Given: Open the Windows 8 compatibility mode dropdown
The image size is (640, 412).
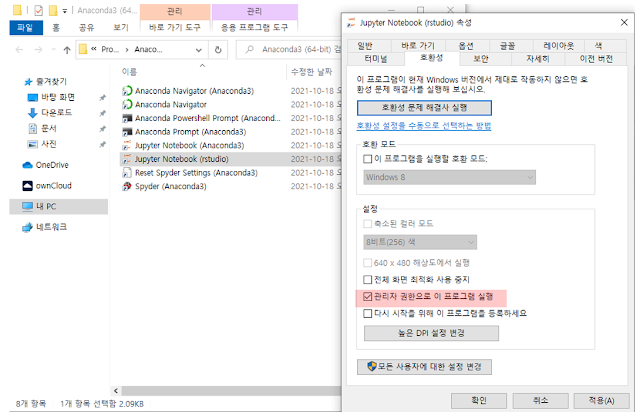Looking at the screenshot, I should (449, 177).
